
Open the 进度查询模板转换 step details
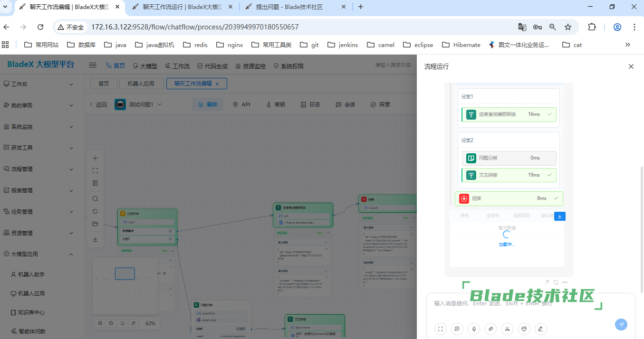pyautogui.click(x=509, y=114)
